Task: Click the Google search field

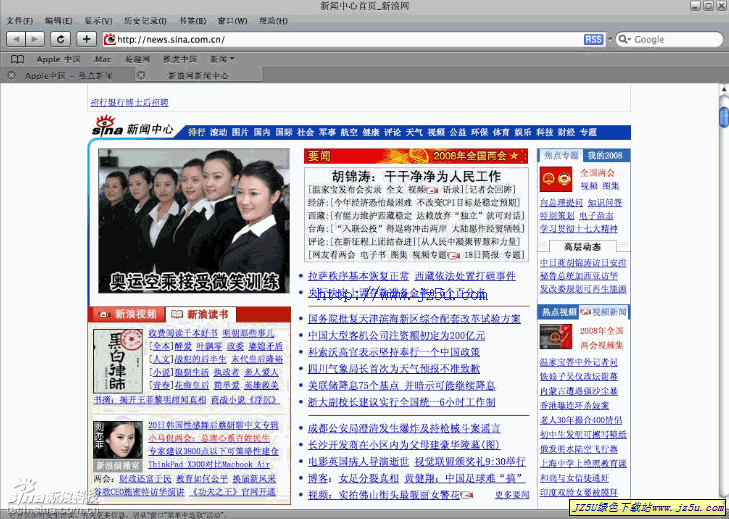Action: (670, 40)
